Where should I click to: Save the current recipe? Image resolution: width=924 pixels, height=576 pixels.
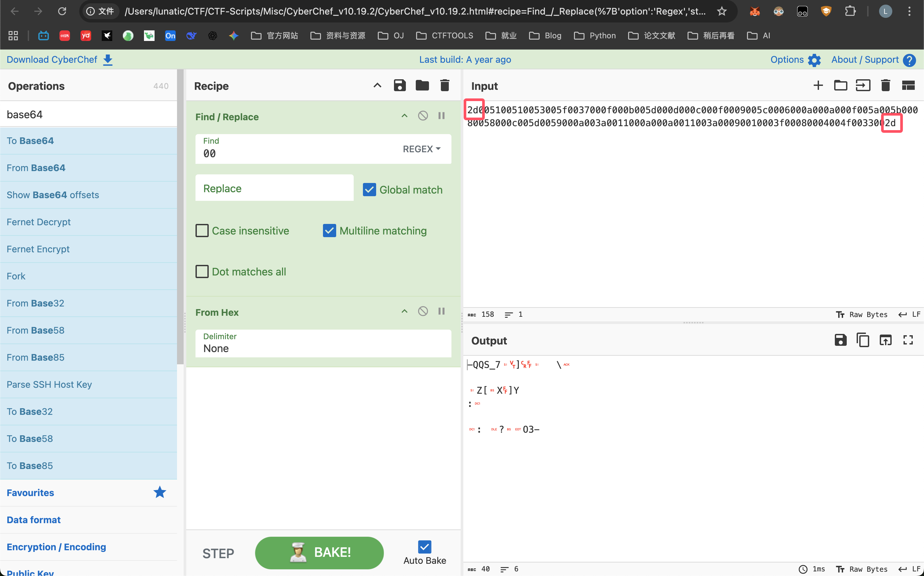point(400,85)
